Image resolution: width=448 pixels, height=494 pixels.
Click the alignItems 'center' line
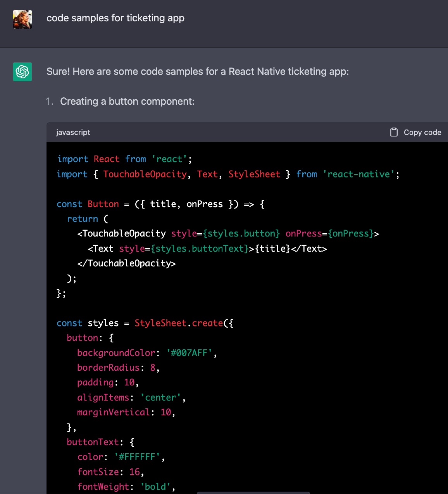[x=131, y=397]
